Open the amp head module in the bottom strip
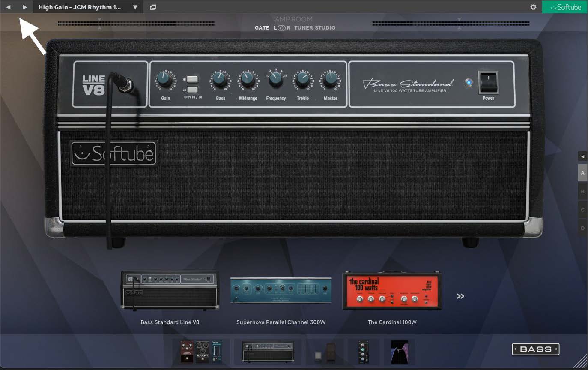Screen dimensions: 588x370 tap(268, 352)
